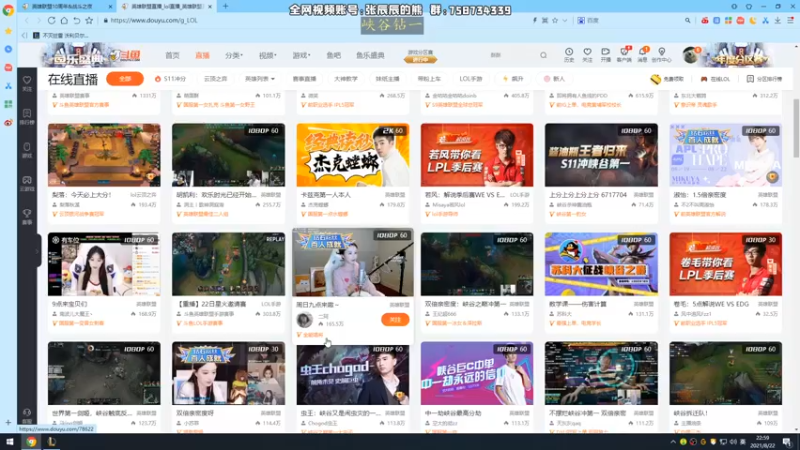Open 关注 in the dark left sidebar
Image resolution: width=800 pixels, height=450 pixels.
[27, 84]
